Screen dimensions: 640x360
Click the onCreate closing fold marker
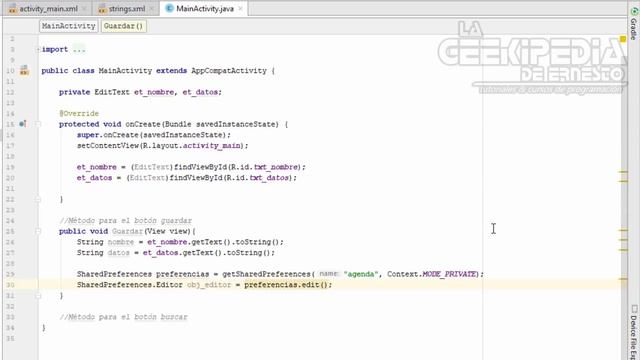tap(38, 199)
